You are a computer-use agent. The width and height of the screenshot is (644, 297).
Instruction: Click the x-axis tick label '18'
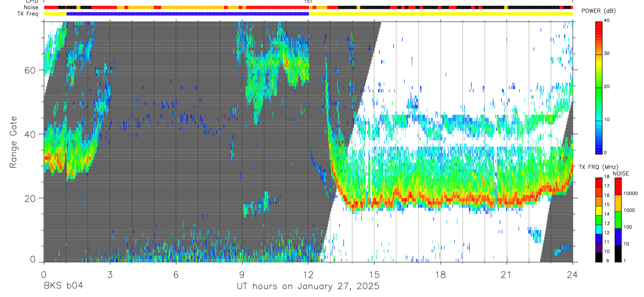click(x=441, y=275)
